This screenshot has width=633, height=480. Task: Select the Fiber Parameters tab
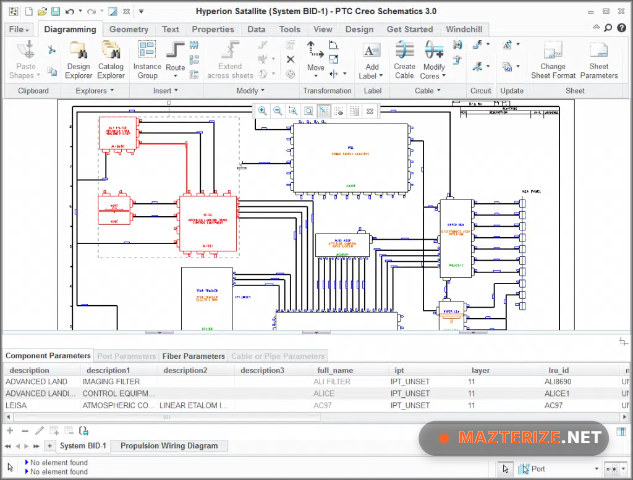pyautogui.click(x=193, y=356)
